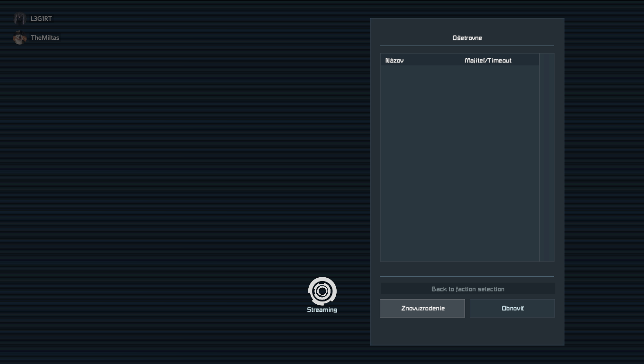Click the top of the list scrollbar
This screenshot has width=644, height=364.
click(x=547, y=57)
